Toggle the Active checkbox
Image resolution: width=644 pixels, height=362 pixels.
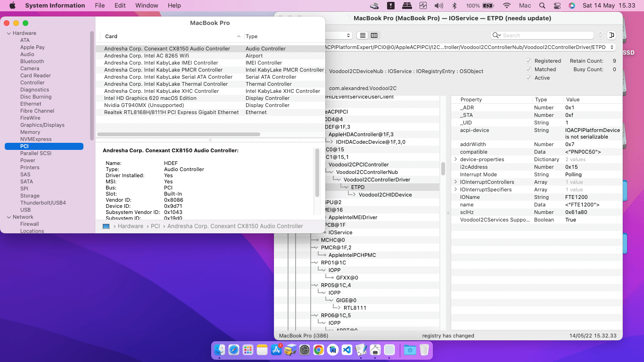click(528, 78)
